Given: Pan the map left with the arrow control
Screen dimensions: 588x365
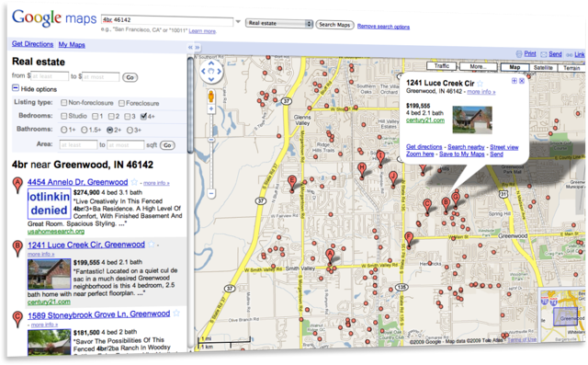Looking at the screenshot, I should pyautogui.click(x=204, y=71).
